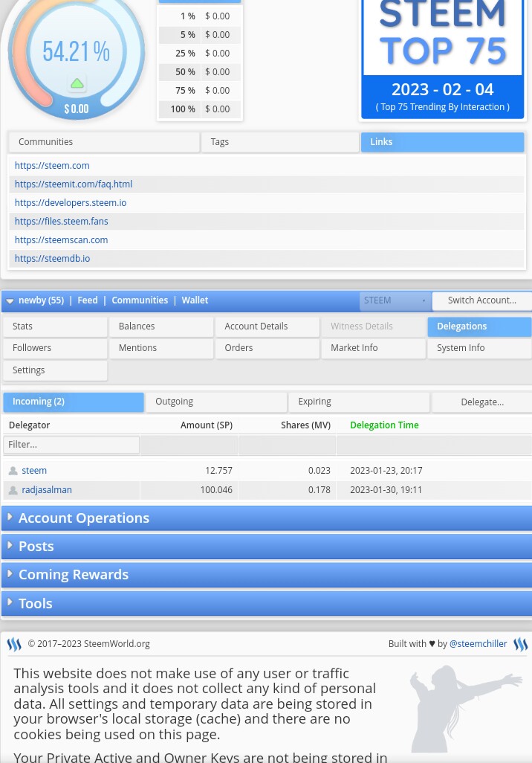Expand the Coming Rewards section
The image size is (532, 763).
click(x=267, y=575)
